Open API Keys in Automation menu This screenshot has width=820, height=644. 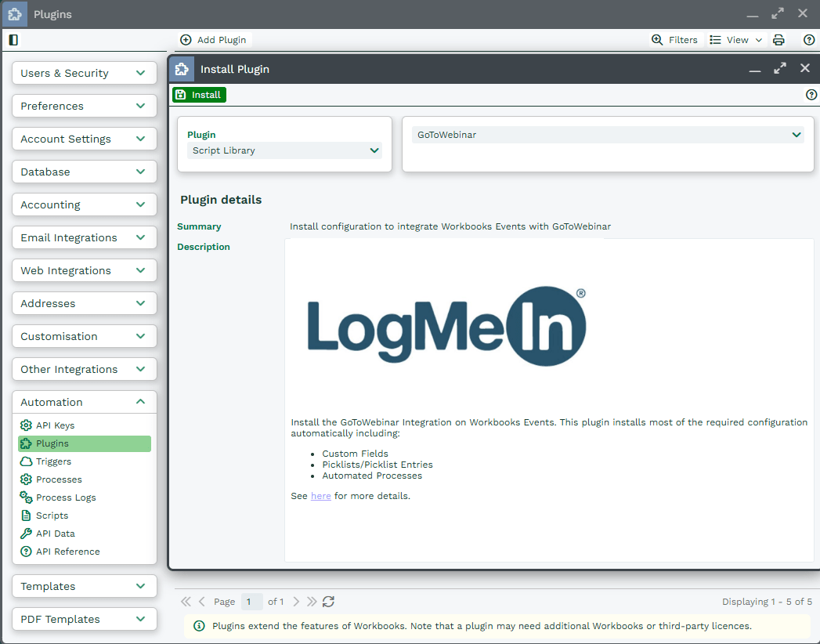coord(55,425)
